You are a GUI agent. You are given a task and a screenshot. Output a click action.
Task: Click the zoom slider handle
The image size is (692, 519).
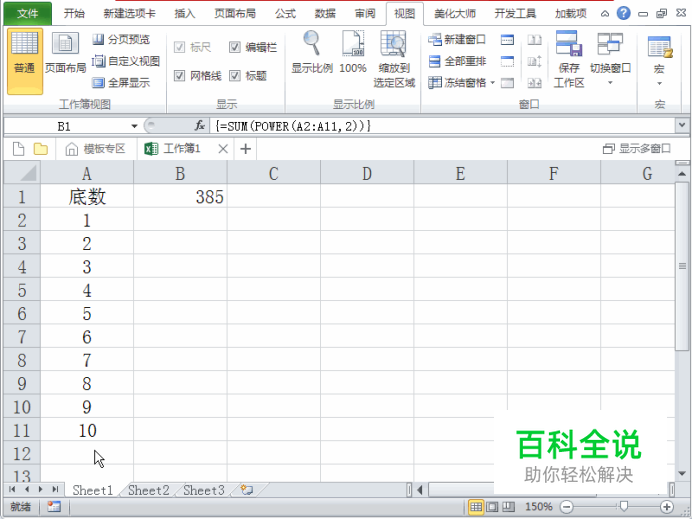[624, 507]
